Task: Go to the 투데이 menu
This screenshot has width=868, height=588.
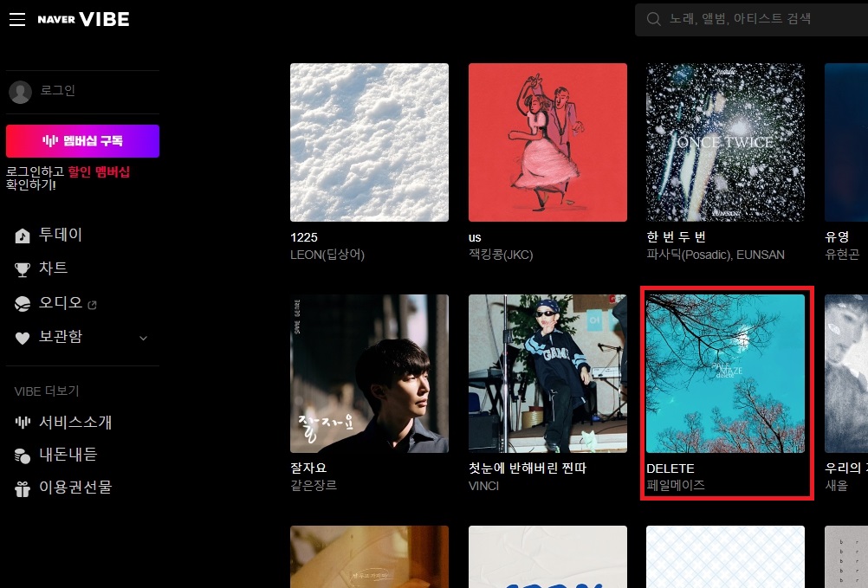Action: click(x=61, y=235)
